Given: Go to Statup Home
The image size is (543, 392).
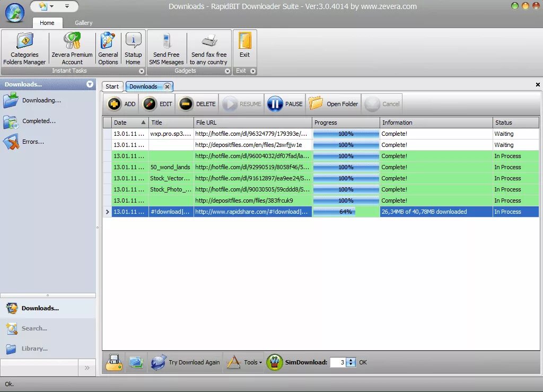Looking at the screenshot, I should point(133,48).
